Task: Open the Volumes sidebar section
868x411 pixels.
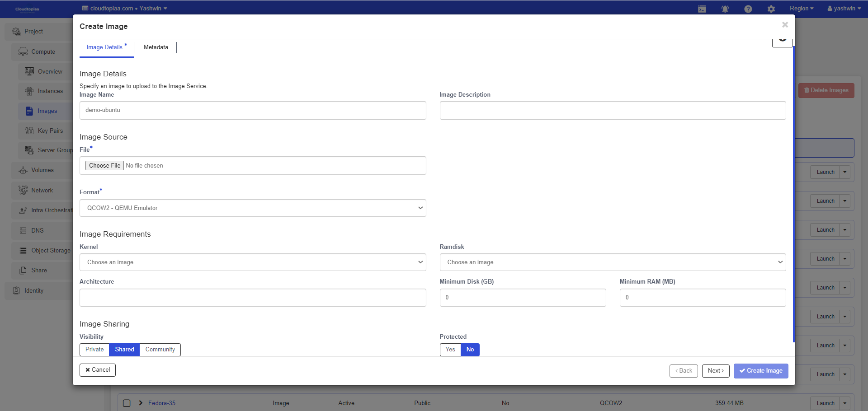Action: tap(42, 170)
